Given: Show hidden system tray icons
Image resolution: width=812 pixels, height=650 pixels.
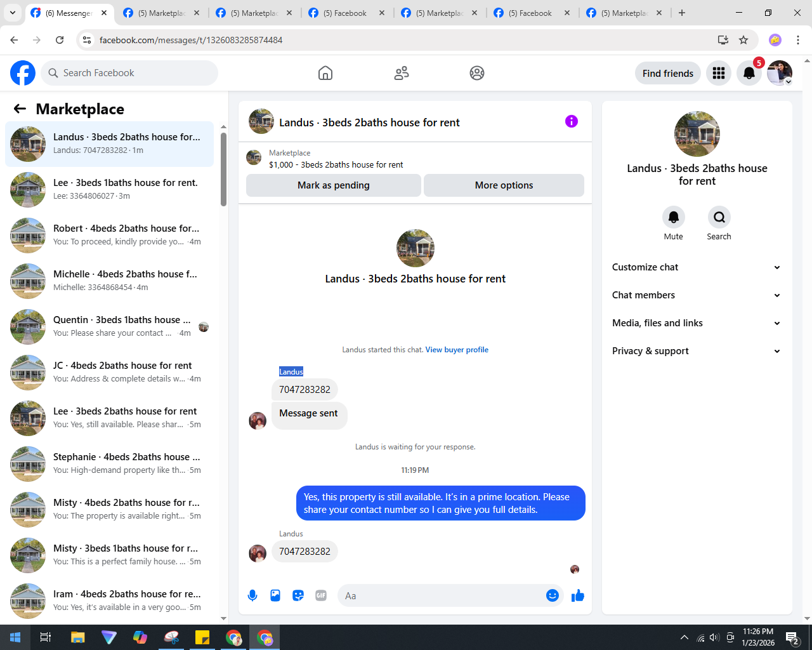Looking at the screenshot, I should tap(684, 637).
